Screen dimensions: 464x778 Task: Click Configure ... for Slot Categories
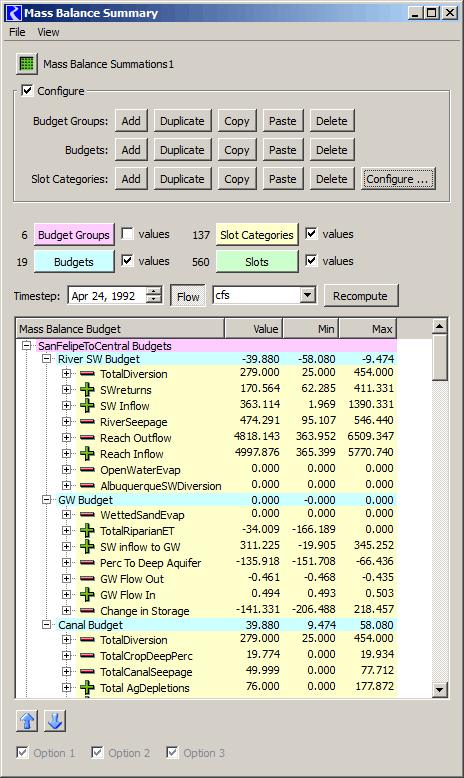coord(398,179)
